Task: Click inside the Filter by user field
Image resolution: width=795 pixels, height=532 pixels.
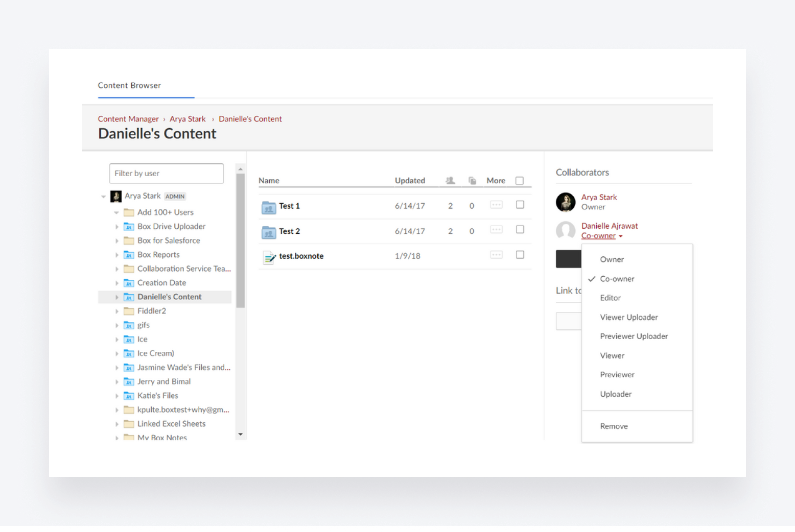Action: (x=166, y=173)
